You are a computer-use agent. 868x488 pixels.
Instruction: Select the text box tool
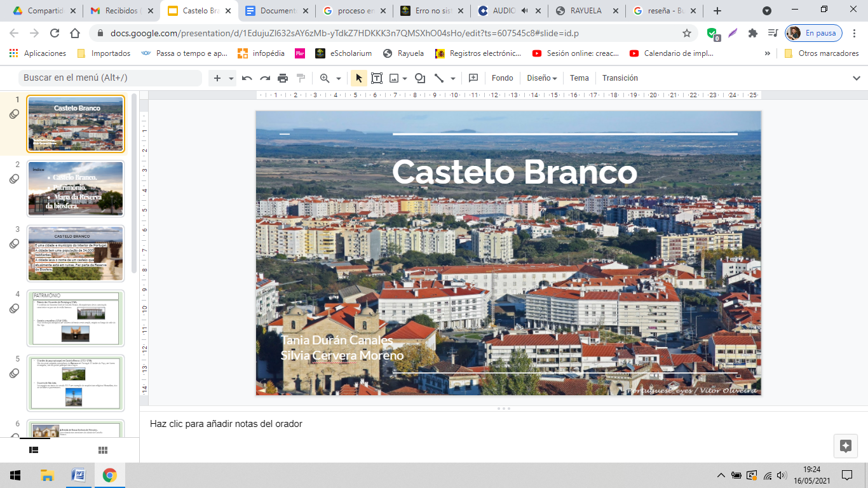click(x=377, y=78)
